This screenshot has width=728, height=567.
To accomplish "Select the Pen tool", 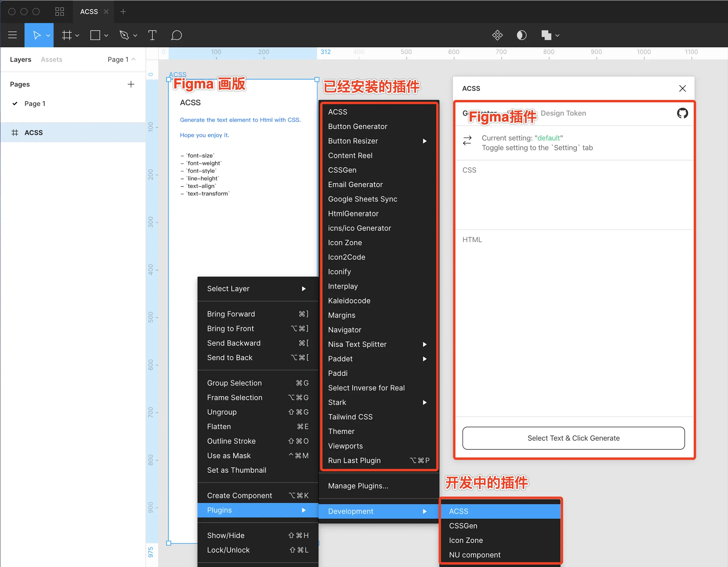I will pyautogui.click(x=124, y=35).
